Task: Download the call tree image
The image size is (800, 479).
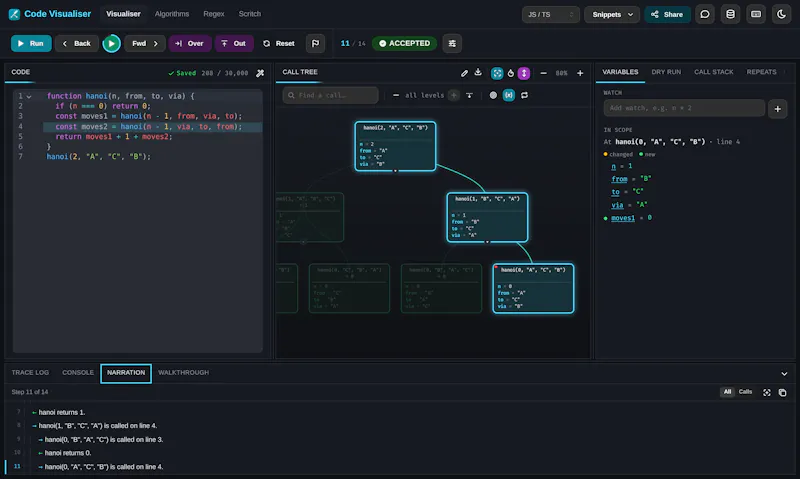Action: [478, 72]
